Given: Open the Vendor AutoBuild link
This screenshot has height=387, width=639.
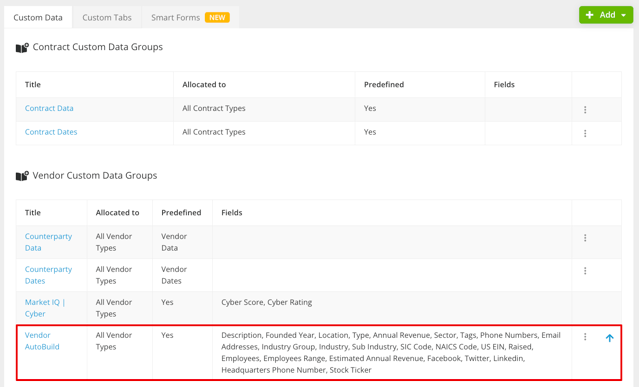Looking at the screenshot, I should pyautogui.click(x=42, y=341).
